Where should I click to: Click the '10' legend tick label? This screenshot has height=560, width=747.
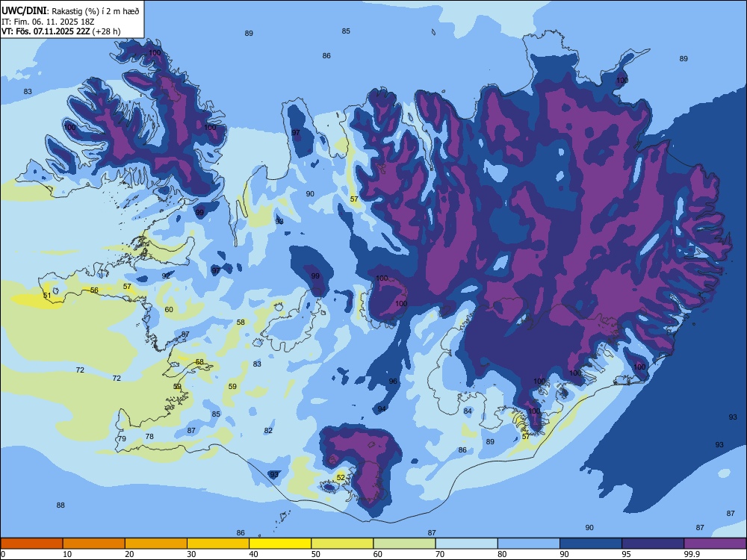pos(67,554)
